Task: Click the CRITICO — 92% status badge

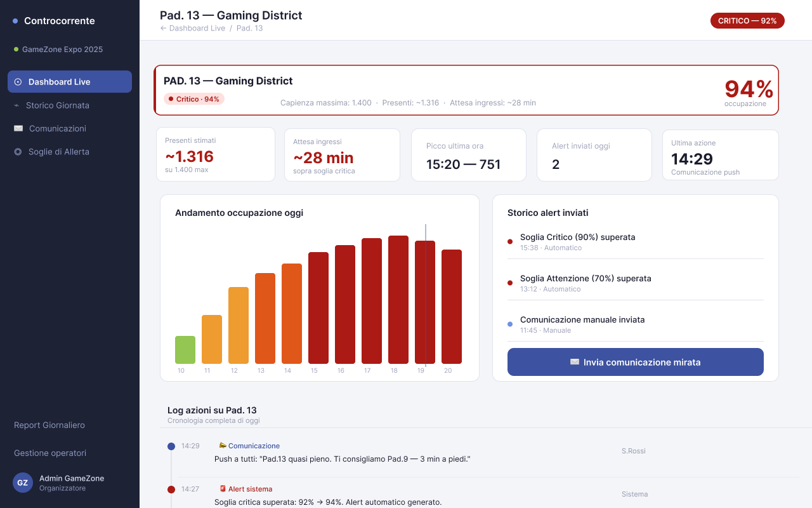Action: pos(747,21)
